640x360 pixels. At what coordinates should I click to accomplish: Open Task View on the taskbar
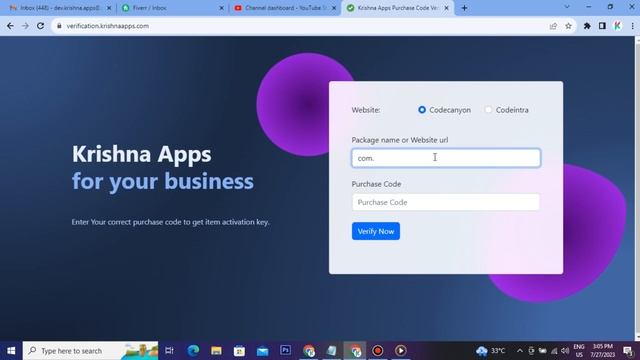[169, 351]
